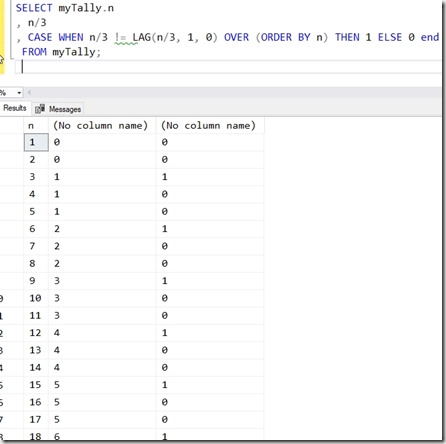Viewport: 446px width, 444px height.
Task: Click the CASE keyword in the query
Action: [40, 37]
